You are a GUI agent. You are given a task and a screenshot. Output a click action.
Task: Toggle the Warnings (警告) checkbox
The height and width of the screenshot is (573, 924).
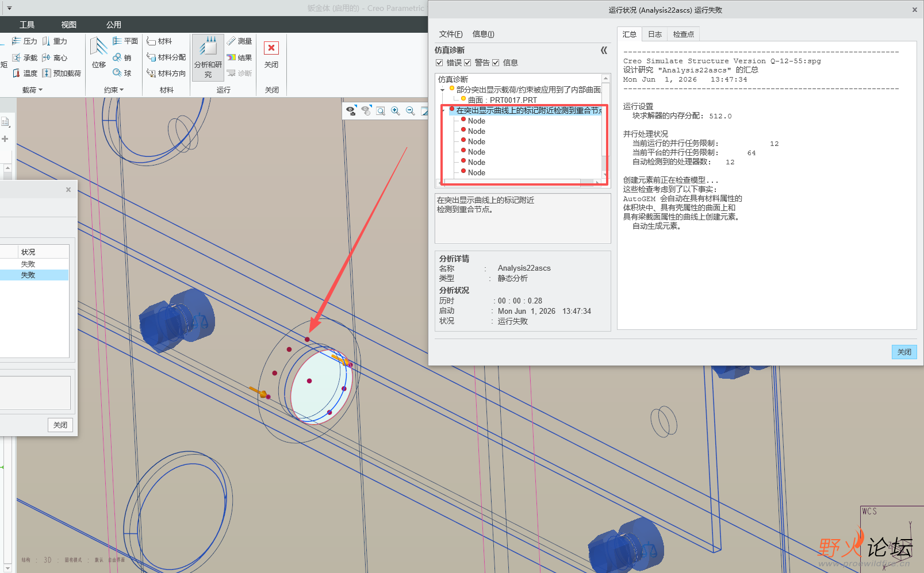(x=467, y=63)
